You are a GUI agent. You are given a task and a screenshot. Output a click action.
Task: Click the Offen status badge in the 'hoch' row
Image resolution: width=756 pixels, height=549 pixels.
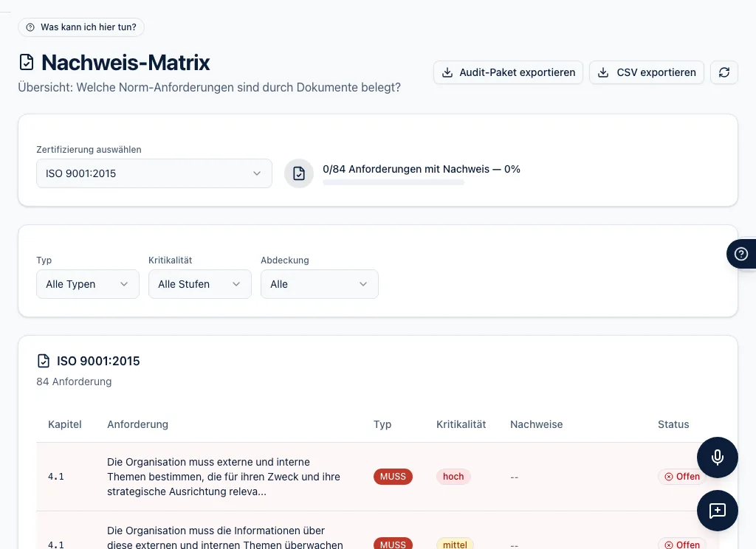point(682,477)
